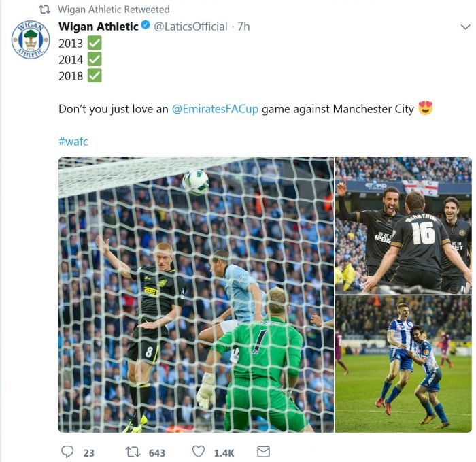Click the green check mark beside 2018
Viewport: 476px width, 462px height.
click(95, 76)
